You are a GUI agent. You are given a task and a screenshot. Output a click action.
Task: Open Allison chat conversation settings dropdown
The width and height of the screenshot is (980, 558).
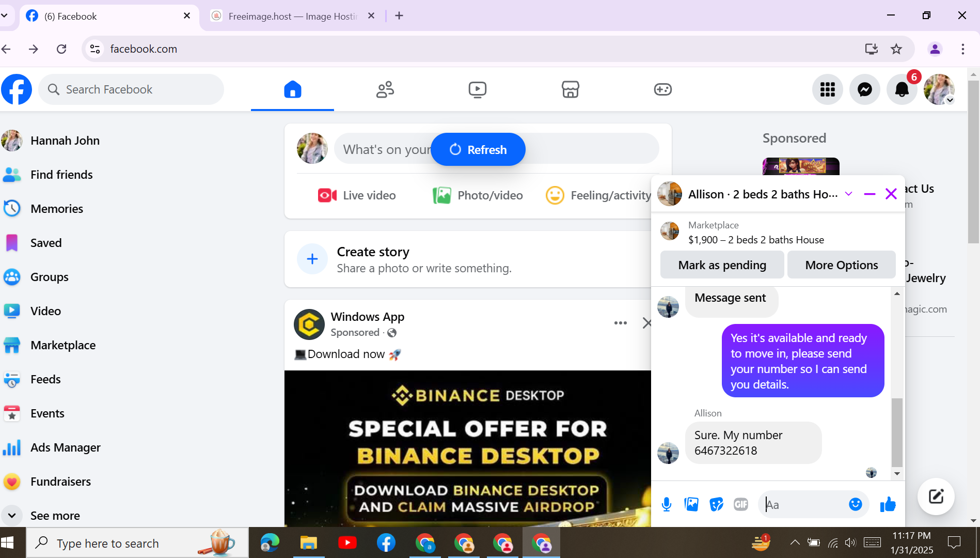[848, 194]
